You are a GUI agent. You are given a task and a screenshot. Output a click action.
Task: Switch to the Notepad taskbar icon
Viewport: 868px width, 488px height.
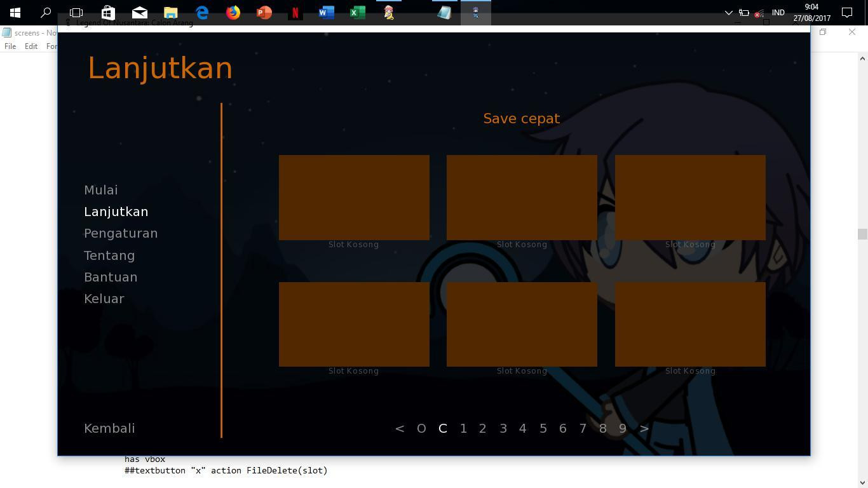click(444, 12)
